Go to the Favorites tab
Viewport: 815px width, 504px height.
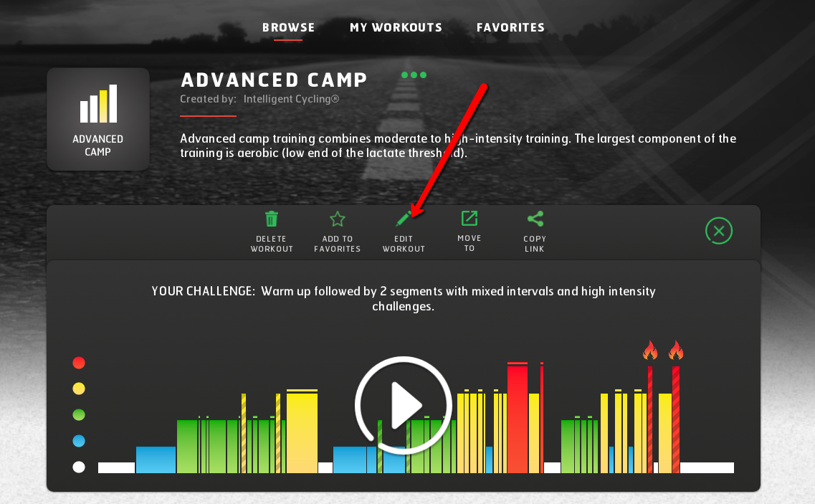(510, 27)
